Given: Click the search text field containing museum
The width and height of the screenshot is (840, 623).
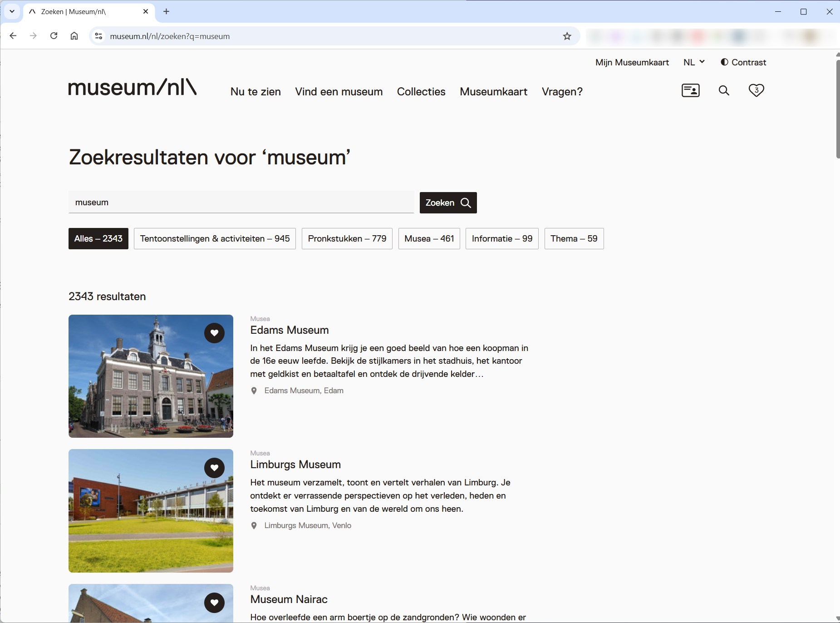Looking at the screenshot, I should click(x=241, y=202).
